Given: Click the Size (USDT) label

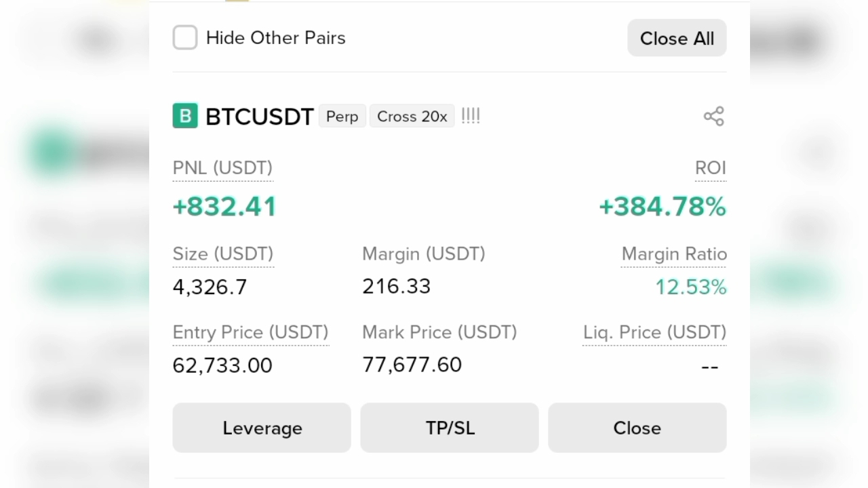Looking at the screenshot, I should click(223, 254).
